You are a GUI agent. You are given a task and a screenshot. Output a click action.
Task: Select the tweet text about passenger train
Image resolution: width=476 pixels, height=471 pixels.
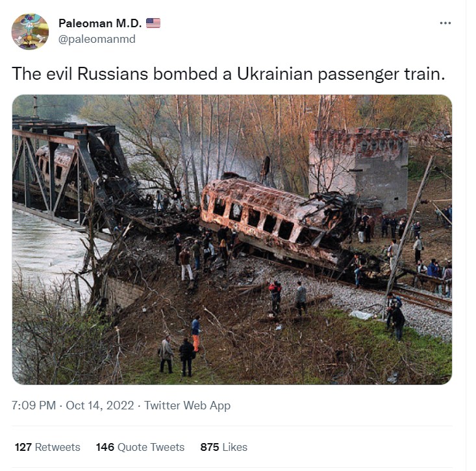[x=229, y=74]
